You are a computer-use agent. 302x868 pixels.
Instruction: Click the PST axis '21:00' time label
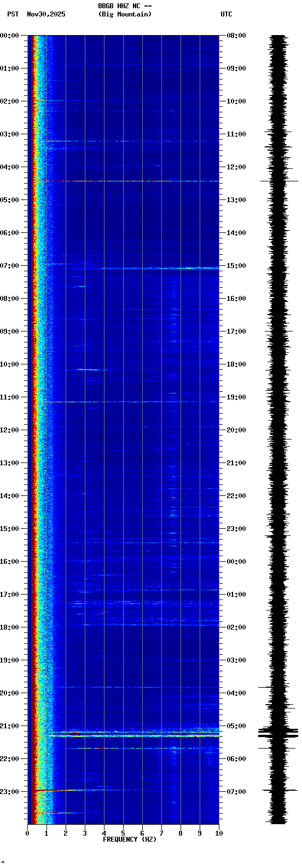pos(9,726)
